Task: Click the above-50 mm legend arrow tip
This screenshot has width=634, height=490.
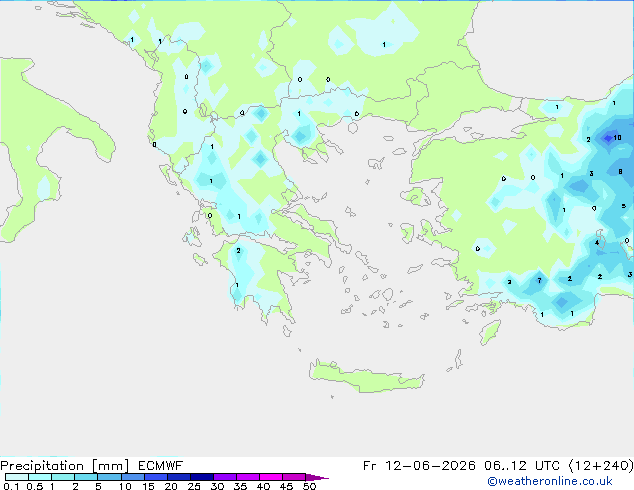Action: tap(317, 477)
